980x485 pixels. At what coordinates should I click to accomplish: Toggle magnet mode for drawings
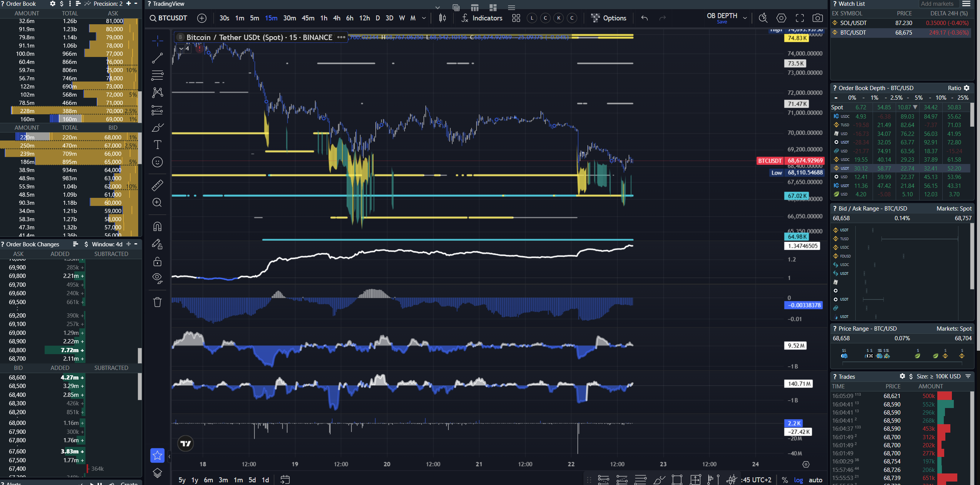pos(157,226)
